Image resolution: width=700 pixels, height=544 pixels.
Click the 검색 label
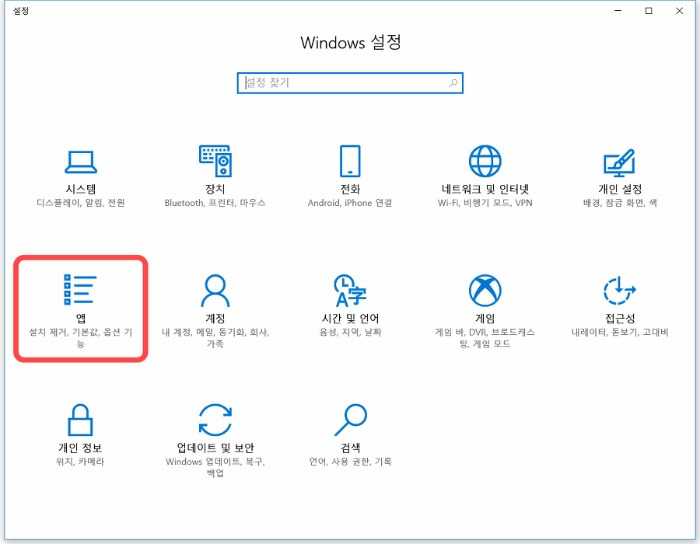click(350, 448)
